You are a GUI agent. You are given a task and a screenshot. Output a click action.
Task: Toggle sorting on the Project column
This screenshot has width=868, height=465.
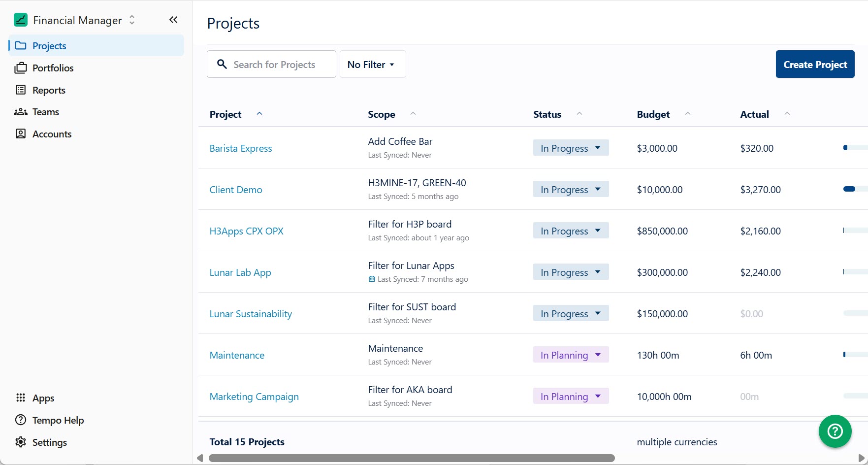259,113
